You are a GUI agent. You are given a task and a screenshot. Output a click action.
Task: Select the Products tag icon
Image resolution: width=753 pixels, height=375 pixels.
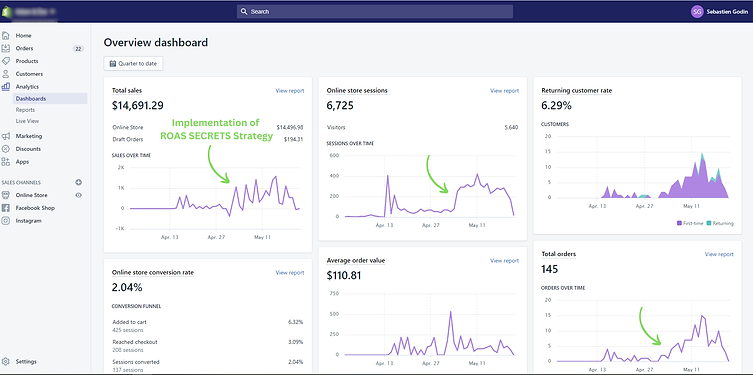(6, 61)
